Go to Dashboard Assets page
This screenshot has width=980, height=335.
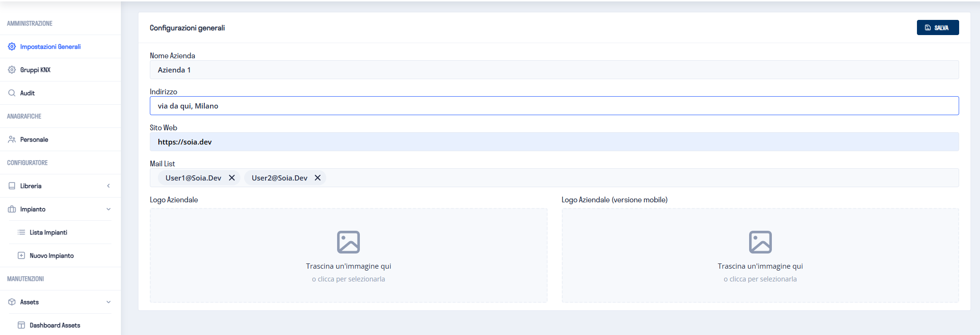(x=55, y=325)
